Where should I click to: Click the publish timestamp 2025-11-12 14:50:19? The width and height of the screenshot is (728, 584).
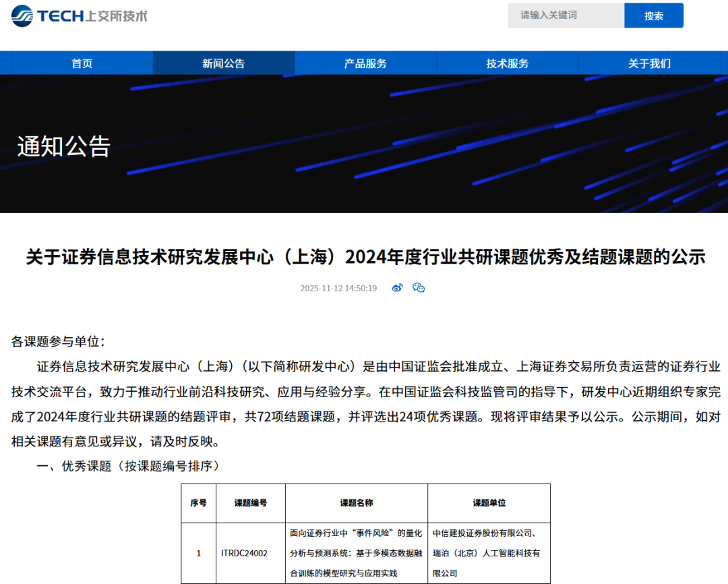pos(338,287)
